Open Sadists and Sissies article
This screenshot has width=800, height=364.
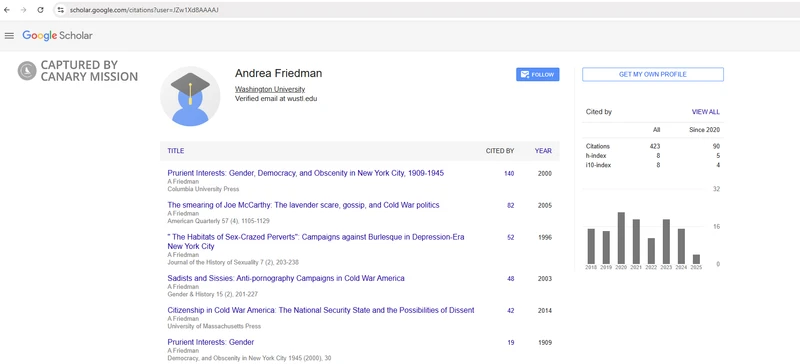(286, 278)
